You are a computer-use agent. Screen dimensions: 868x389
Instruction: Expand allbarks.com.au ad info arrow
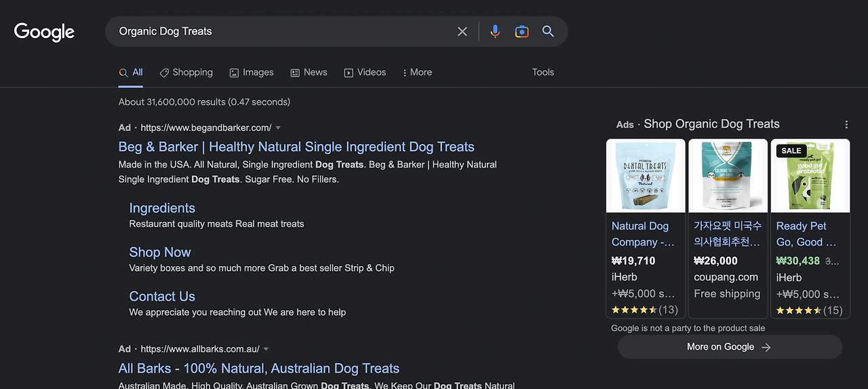(x=266, y=349)
